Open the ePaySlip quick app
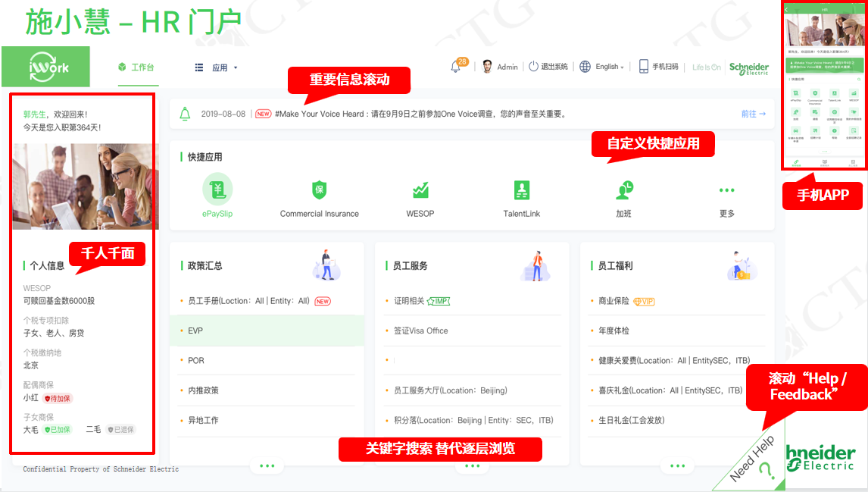Viewport: 868px width, 492px height. pos(217,196)
